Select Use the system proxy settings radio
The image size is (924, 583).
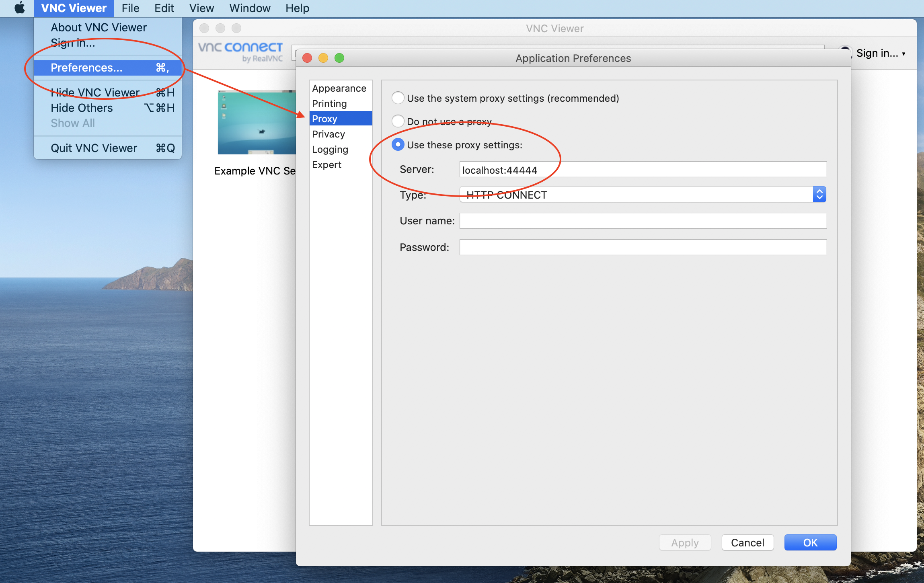398,98
